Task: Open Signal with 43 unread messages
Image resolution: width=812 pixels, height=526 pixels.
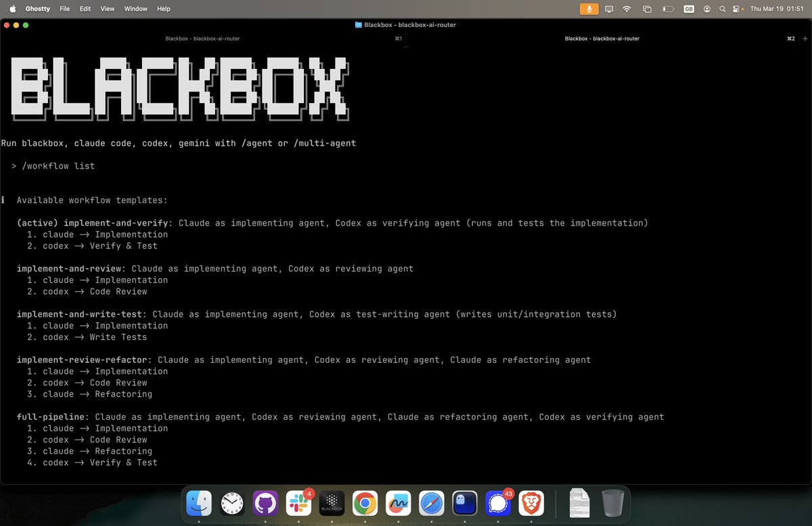Action: coord(498,503)
